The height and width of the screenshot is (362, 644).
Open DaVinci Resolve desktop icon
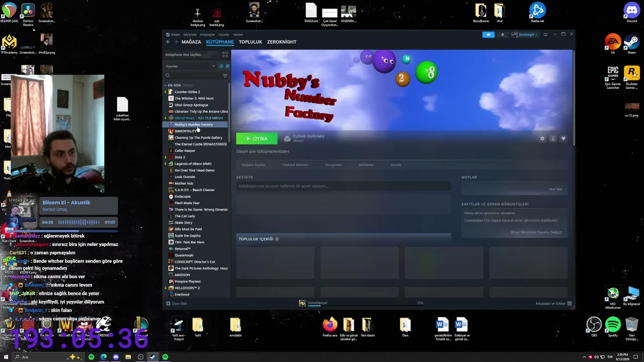click(28, 13)
